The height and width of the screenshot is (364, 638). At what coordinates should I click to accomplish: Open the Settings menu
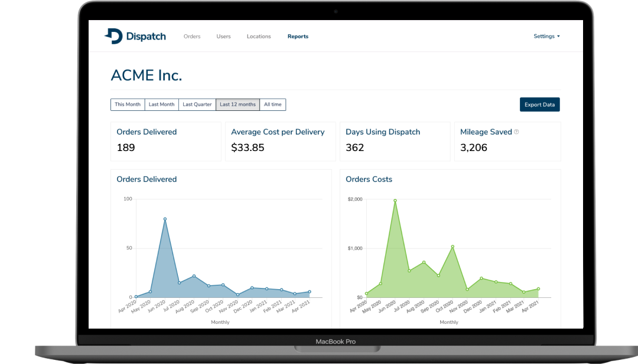(543, 36)
